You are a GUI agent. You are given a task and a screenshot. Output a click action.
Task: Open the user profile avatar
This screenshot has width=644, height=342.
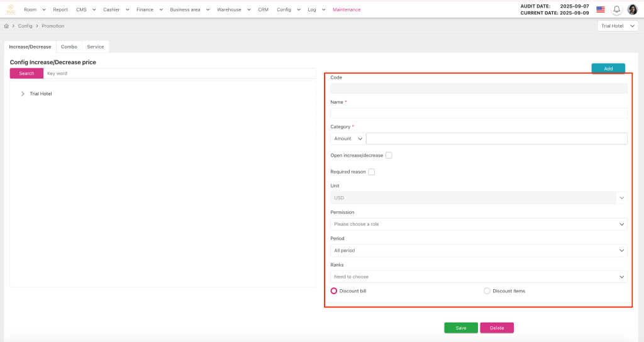(x=633, y=9)
